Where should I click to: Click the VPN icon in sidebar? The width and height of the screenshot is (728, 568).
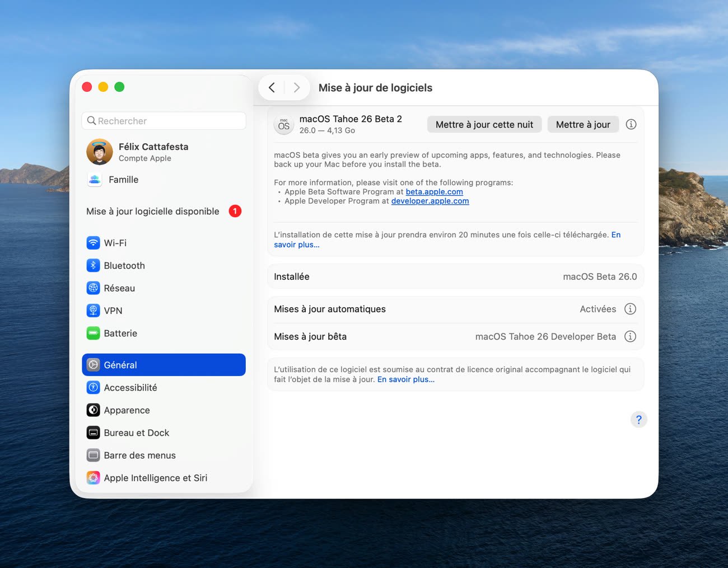(94, 311)
